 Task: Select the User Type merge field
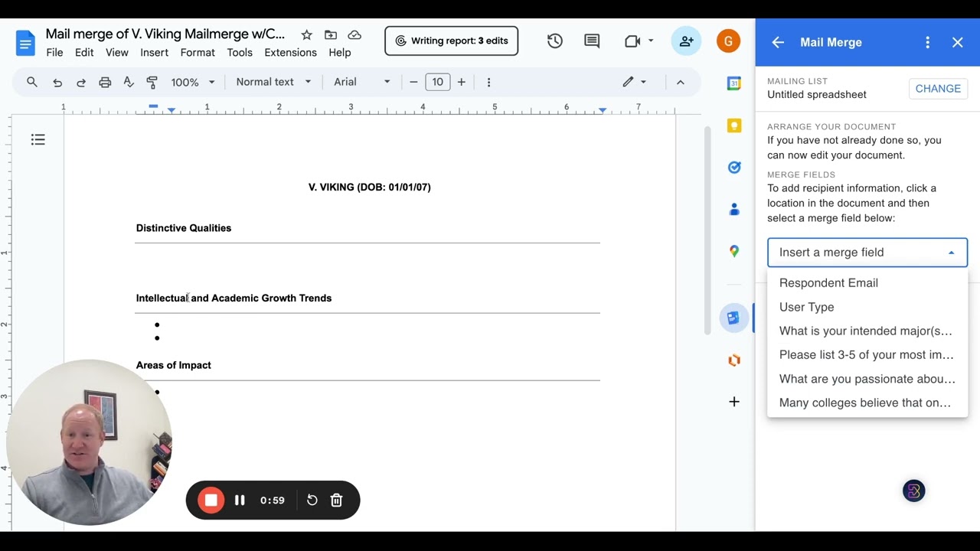[x=867, y=307]
